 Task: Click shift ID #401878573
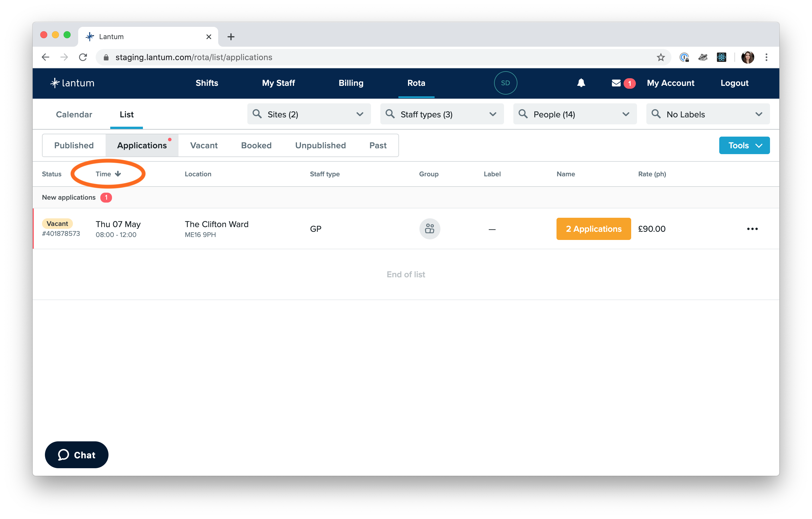coord(61,234)
